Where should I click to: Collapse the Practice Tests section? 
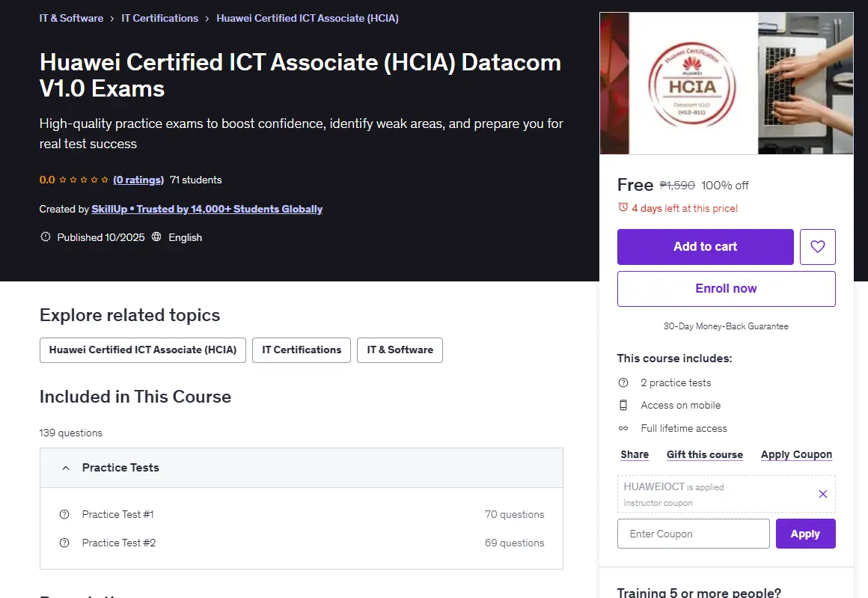click(66, 468)
